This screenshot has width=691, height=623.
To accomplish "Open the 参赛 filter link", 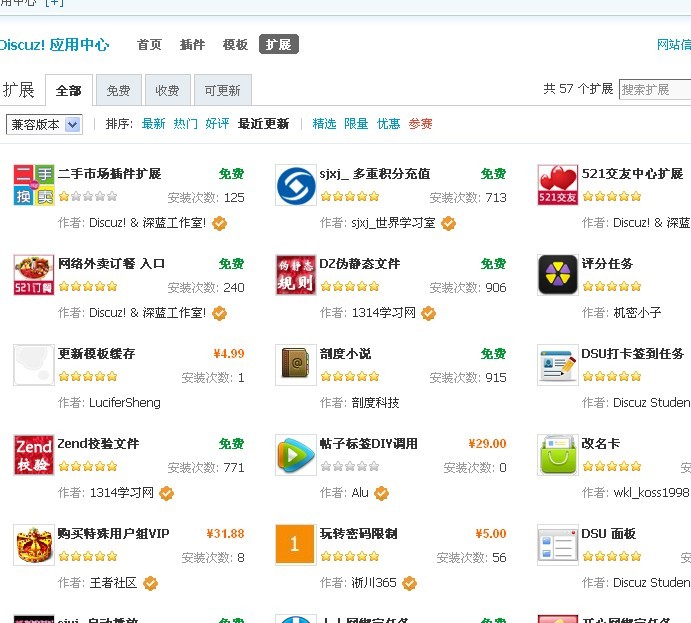I will [420, 124].
